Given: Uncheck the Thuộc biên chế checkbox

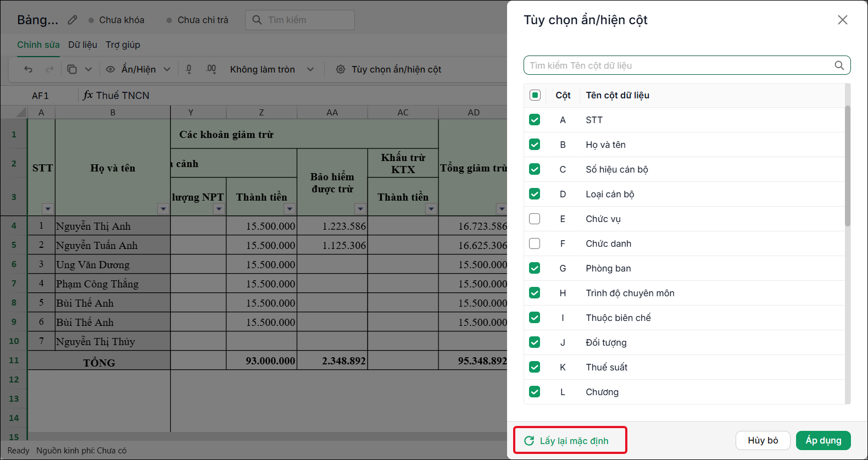Looking at the screenshot, I should [x=535, y=318].
